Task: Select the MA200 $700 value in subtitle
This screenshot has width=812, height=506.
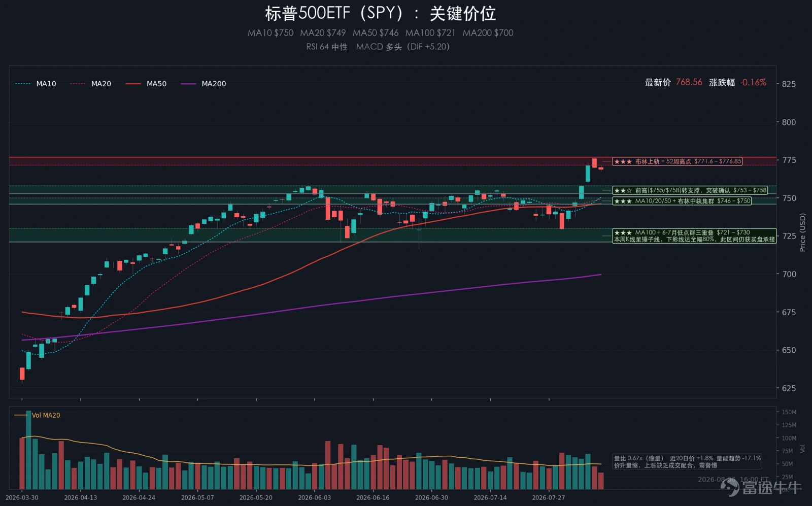Action: (x=488, y=33)
